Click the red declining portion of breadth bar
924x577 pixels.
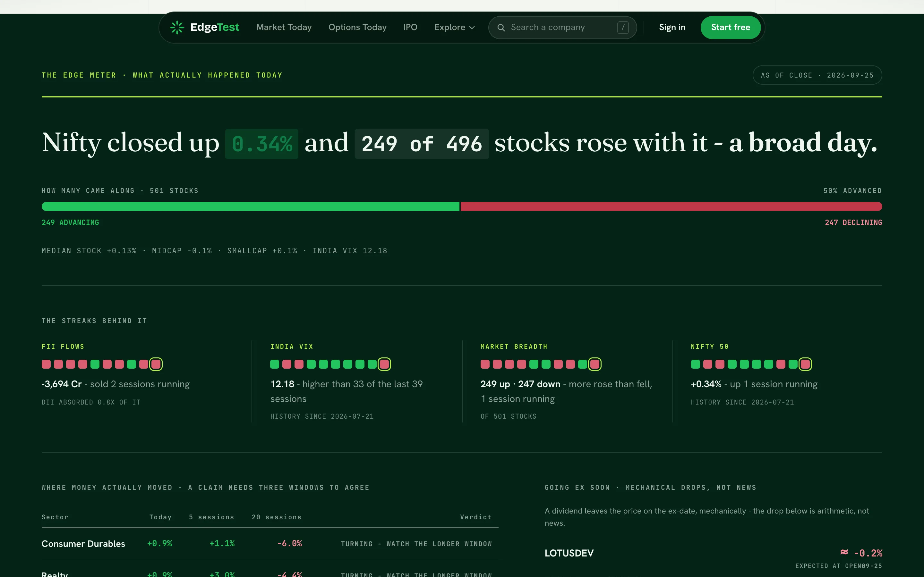pos(671,206)
